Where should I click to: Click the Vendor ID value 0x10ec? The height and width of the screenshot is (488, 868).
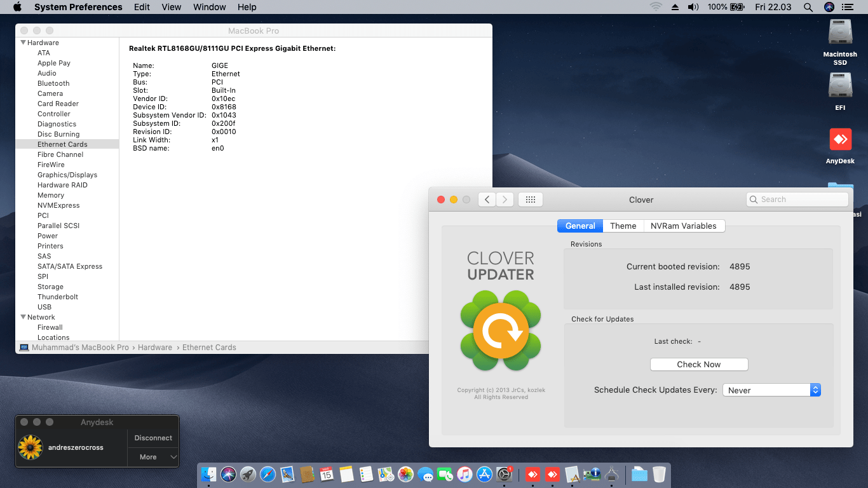pos(224,98)
